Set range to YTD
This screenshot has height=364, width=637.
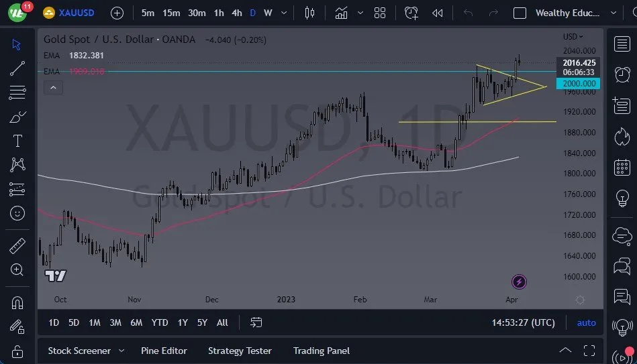[160, 322]
